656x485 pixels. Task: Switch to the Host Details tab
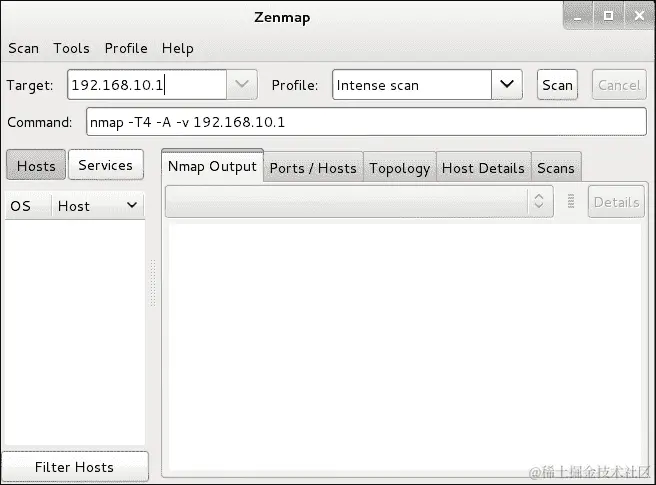[483, 168]
